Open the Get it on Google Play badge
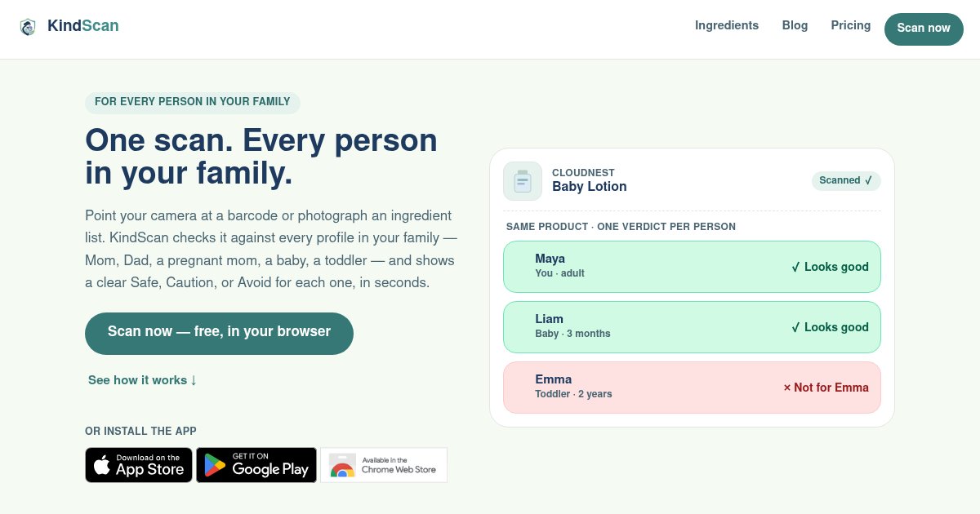The height and width of the screenshot is (514, 980). pyautogui.click(x=256, y=465)
